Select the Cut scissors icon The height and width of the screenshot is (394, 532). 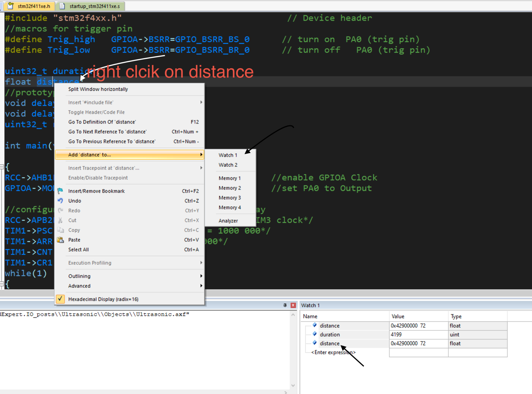60,220
